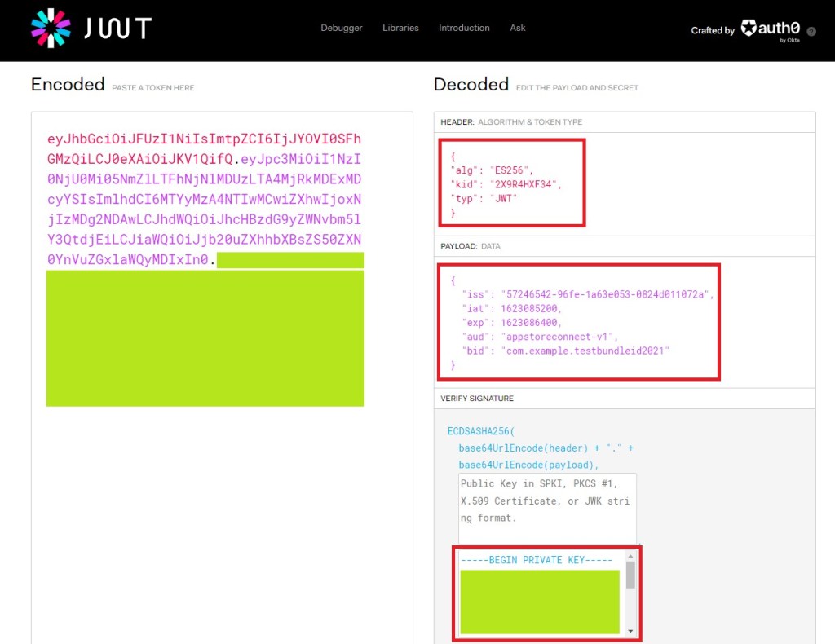Open the Debugger nav item
This screenshot has width=835, height=644.
(x=341, y=28)
